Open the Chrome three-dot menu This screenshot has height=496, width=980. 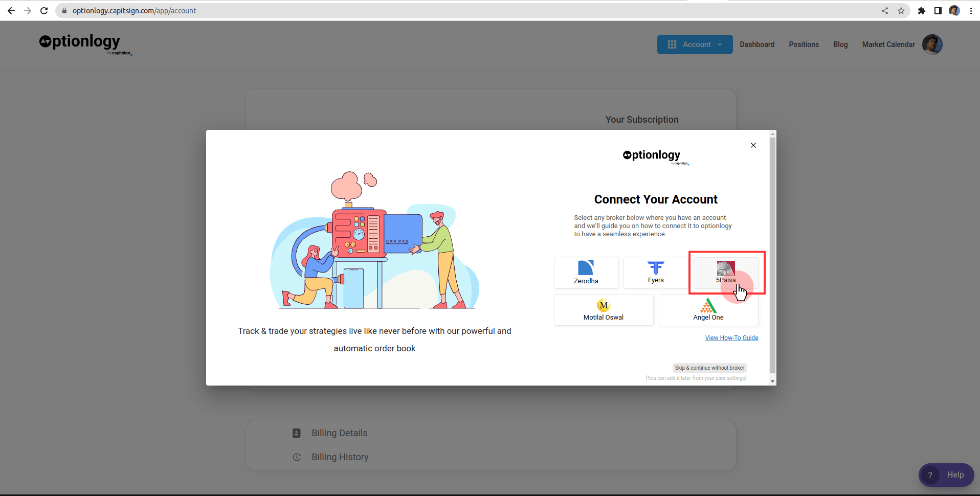point(971,11)
